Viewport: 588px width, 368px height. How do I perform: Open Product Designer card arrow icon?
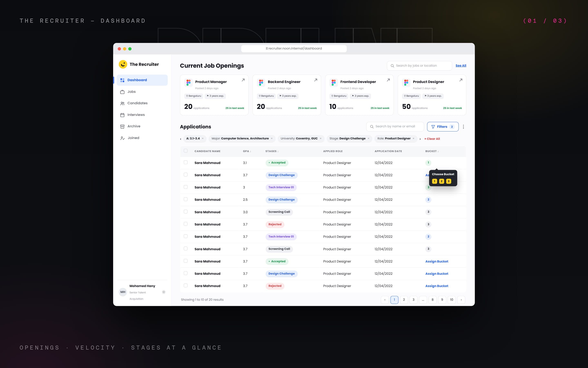point(461,80)
